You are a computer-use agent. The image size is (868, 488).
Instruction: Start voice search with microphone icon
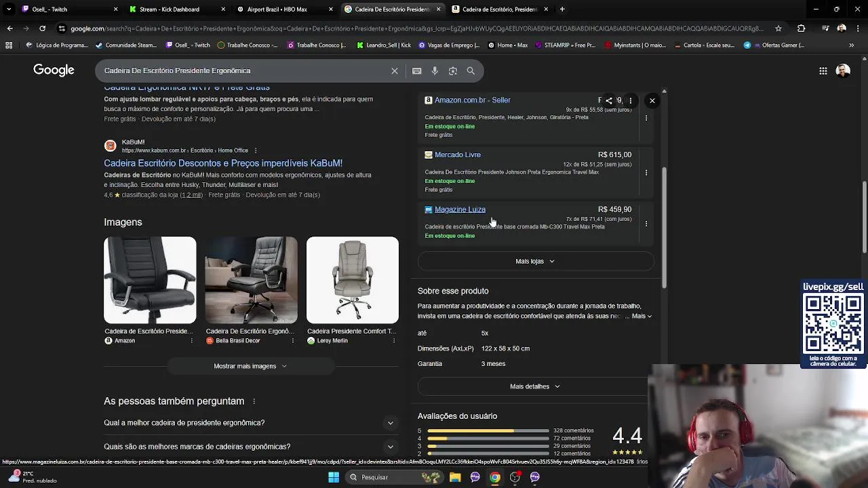point(435,70)
